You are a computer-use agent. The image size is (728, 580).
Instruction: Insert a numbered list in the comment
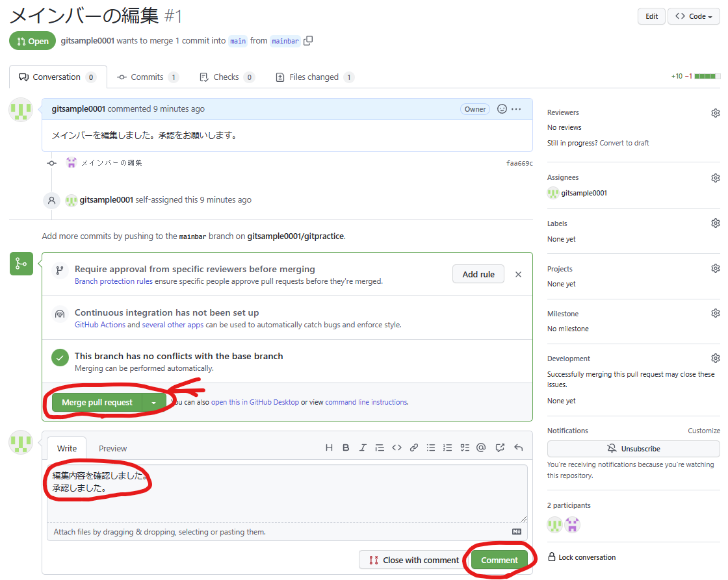[x=447, y=448]
